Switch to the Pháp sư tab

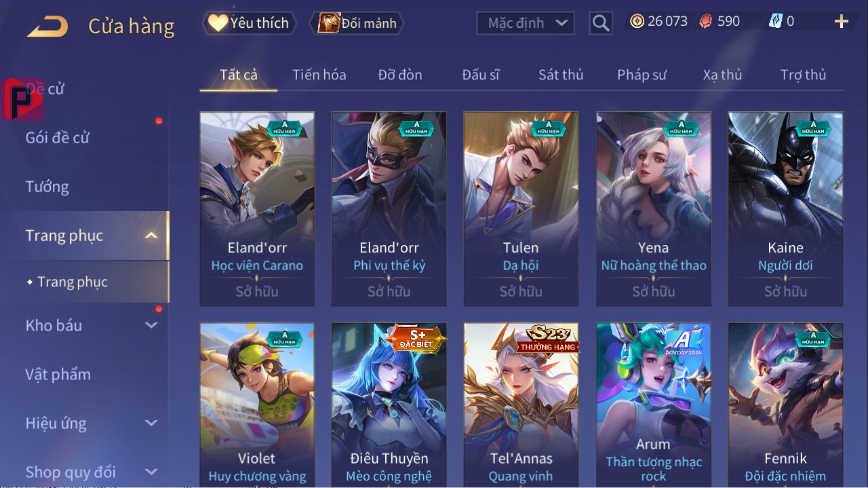642,75
